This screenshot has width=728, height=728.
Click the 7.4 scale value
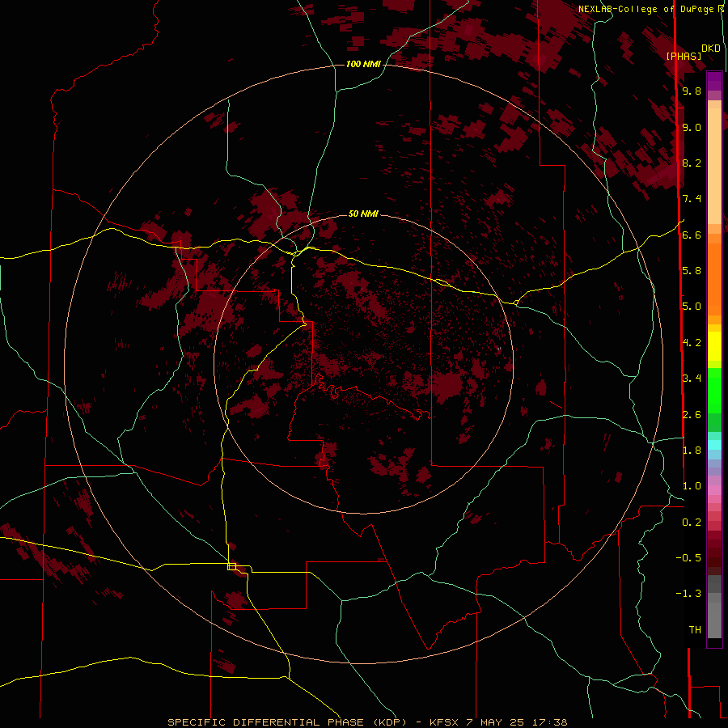click(x=692, y=199)
